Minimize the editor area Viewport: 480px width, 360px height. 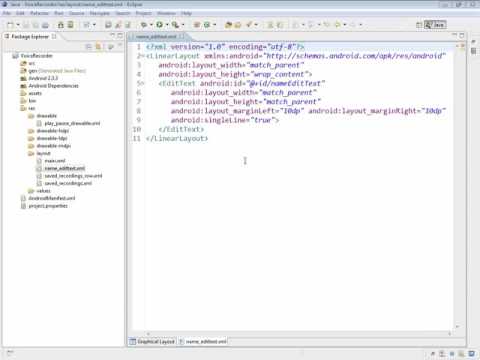click(x=454, y=35)
